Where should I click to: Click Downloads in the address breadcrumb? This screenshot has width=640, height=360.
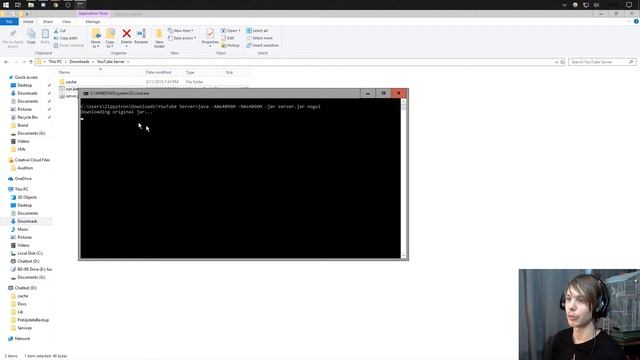[79, 62]
